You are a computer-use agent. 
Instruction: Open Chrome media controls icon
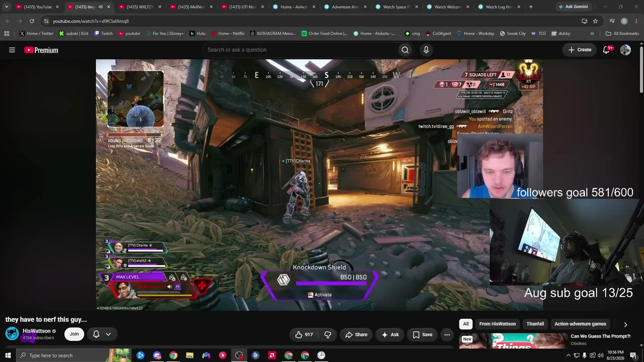click(x=612, y=21)
